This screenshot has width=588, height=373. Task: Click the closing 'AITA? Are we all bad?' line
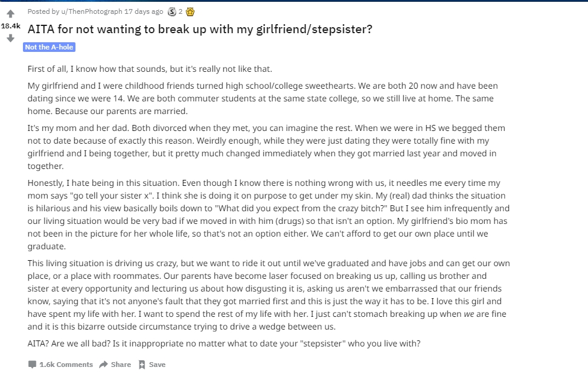click(x=224, y=343)
